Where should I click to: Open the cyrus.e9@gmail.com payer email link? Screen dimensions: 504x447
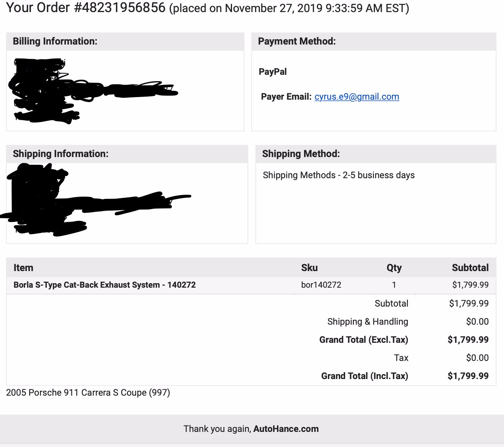pyautogui.click(x=356, y=97)
